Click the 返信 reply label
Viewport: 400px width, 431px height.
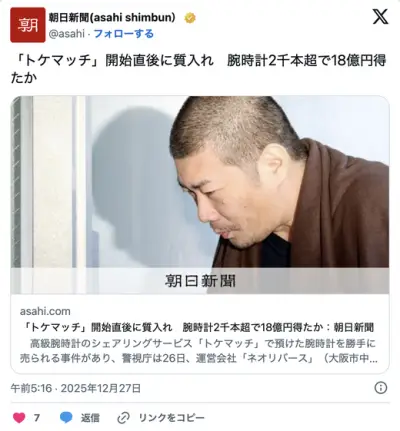pyautogui.click(x=90, y=418)
